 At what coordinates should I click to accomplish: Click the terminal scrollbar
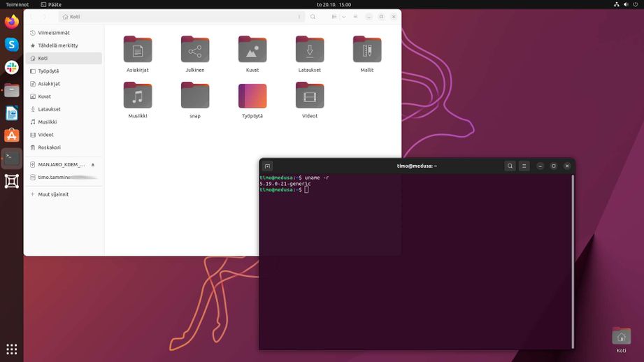(x=573, y=261)
